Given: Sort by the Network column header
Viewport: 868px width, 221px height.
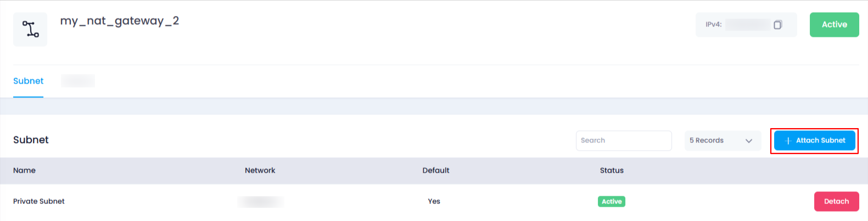Looking at the screenshot, I should (x=260, y=170).
